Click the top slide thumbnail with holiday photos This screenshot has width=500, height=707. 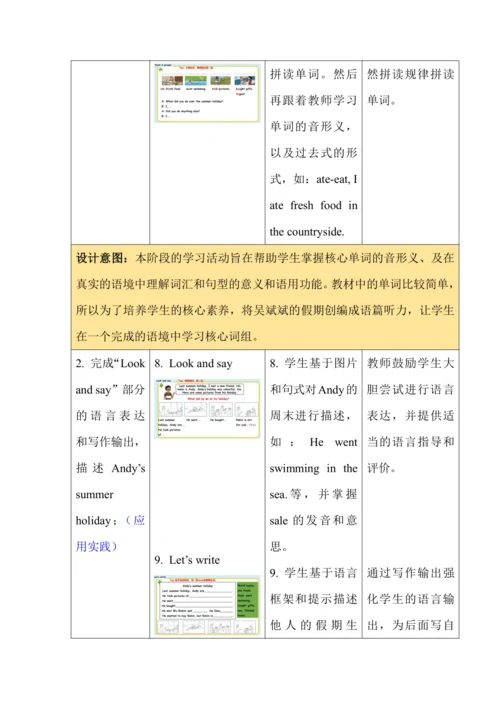(207, 93)
